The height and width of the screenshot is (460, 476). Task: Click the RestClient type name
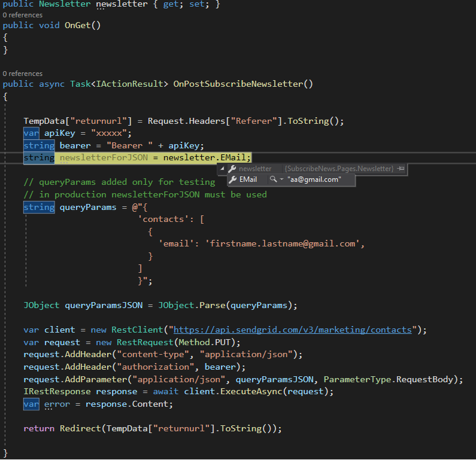coord(137,330)
